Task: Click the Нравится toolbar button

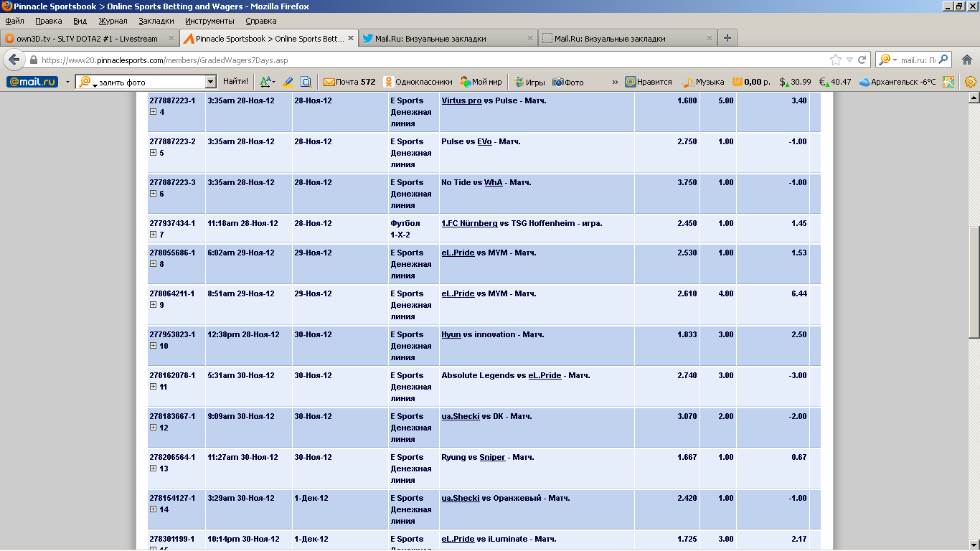Action: [x=649, y=82]
